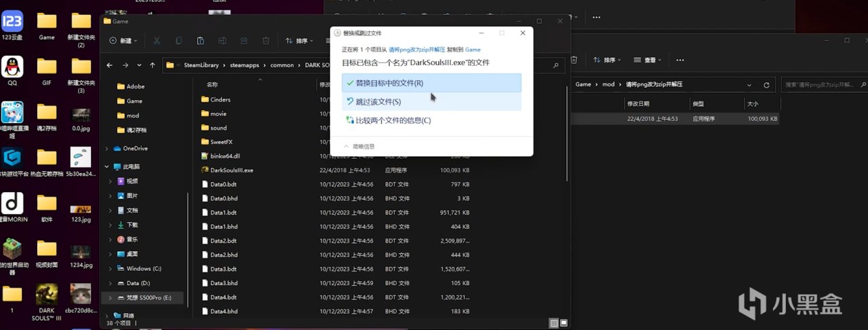Go back with left arrow in Game window
This screenshot has height=330, width=868.
click(111, 65)
